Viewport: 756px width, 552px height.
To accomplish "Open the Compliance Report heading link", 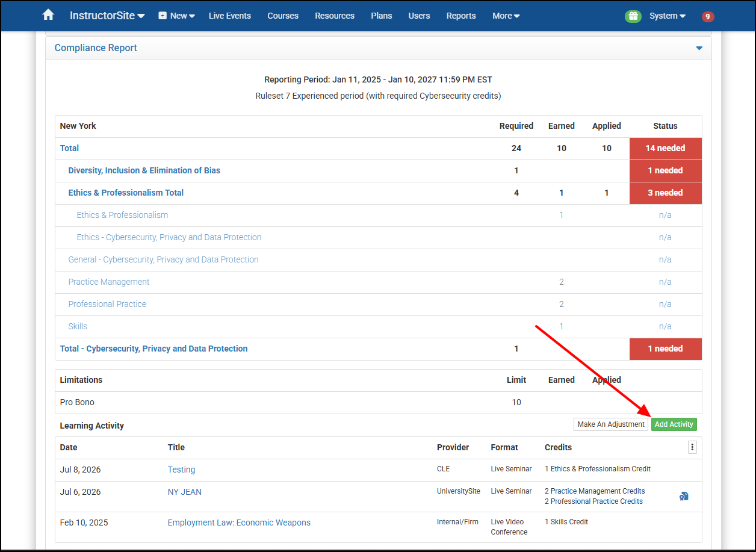I will [x=96, y=48].
